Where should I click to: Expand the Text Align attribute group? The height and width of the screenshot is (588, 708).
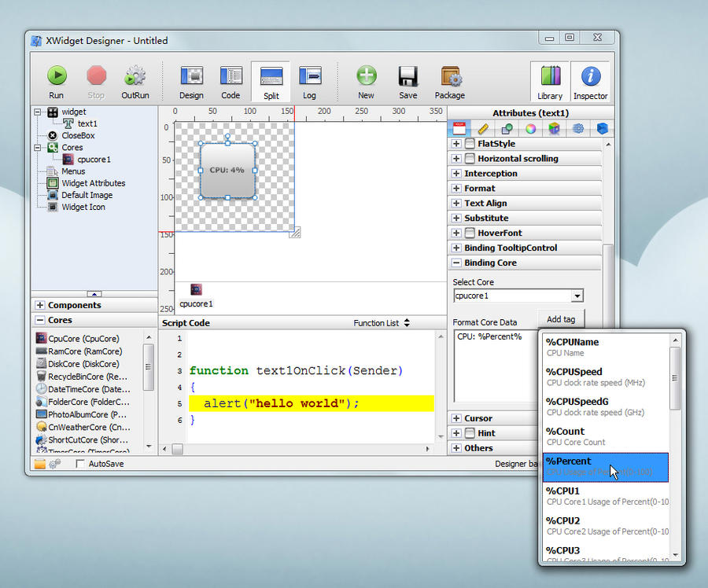[456, 204]
